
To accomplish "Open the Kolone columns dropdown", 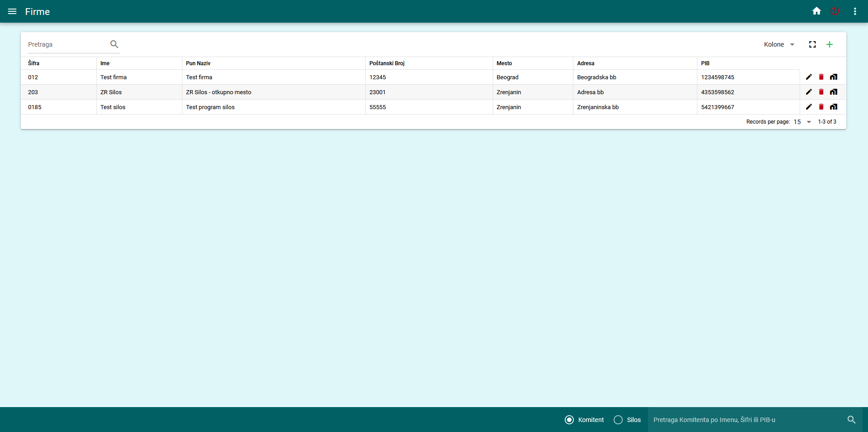I will [x=778, y=44].
